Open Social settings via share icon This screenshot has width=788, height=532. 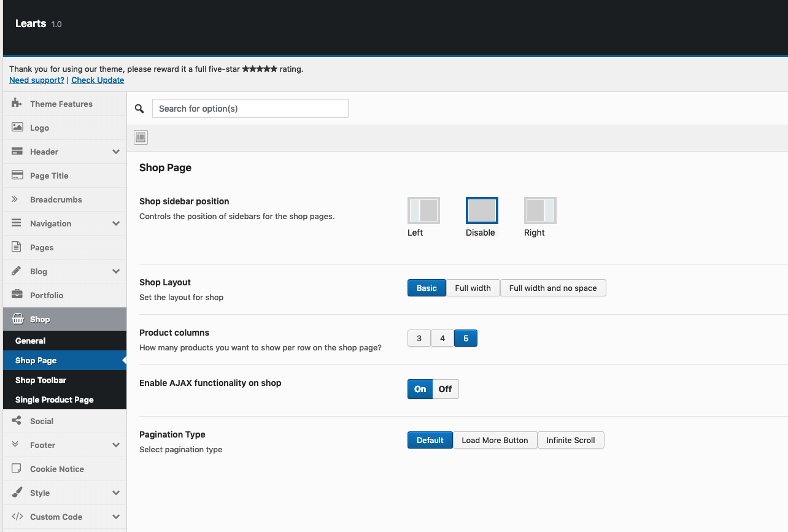[x=17, y=421]
